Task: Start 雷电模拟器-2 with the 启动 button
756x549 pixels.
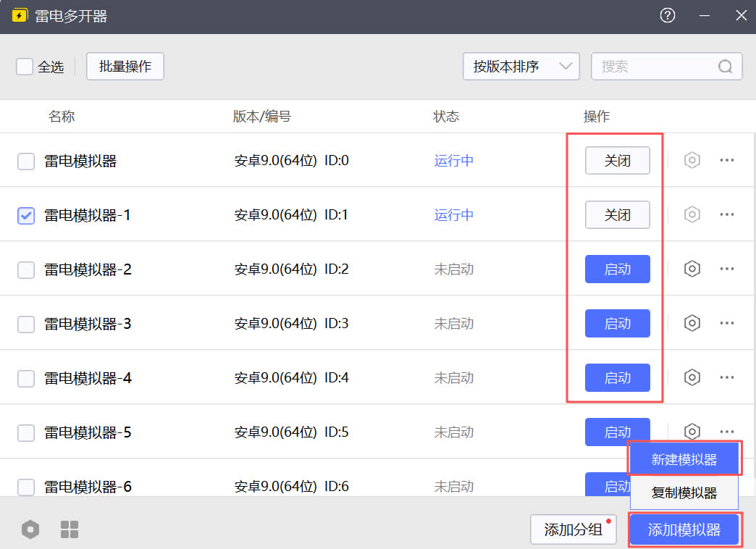Action: [617, 269]
